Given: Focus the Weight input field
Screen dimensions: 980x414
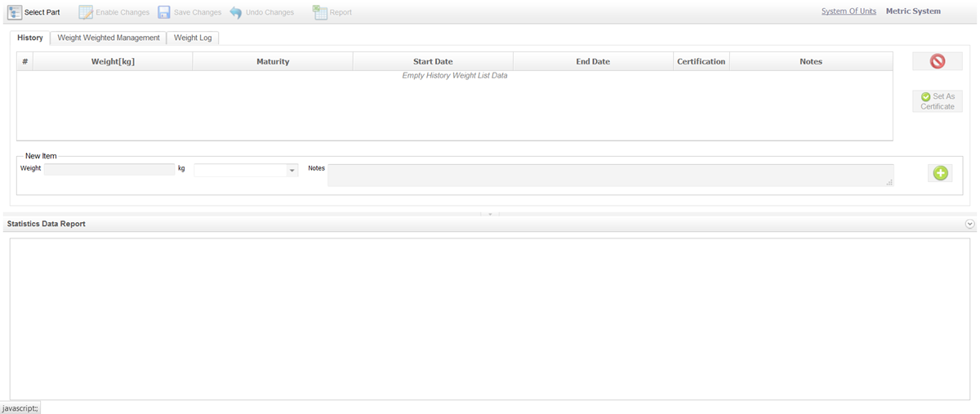Looking at the screenshot, I should point(109,169).
